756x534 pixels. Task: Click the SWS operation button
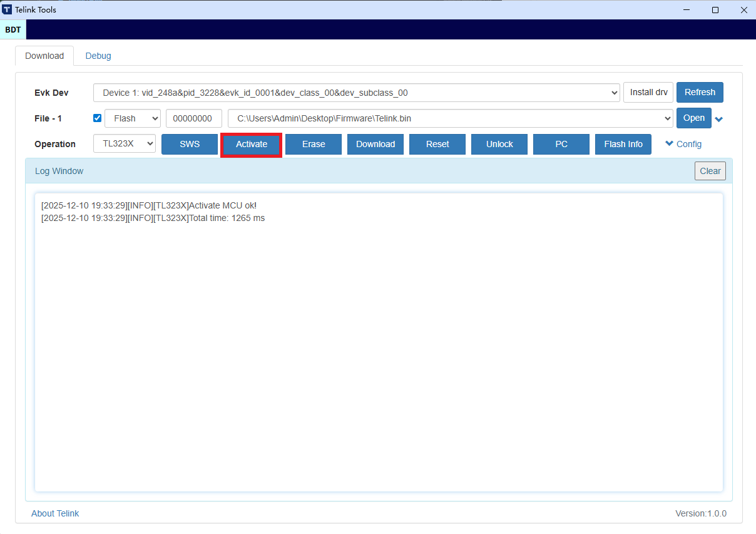point(190,144)
